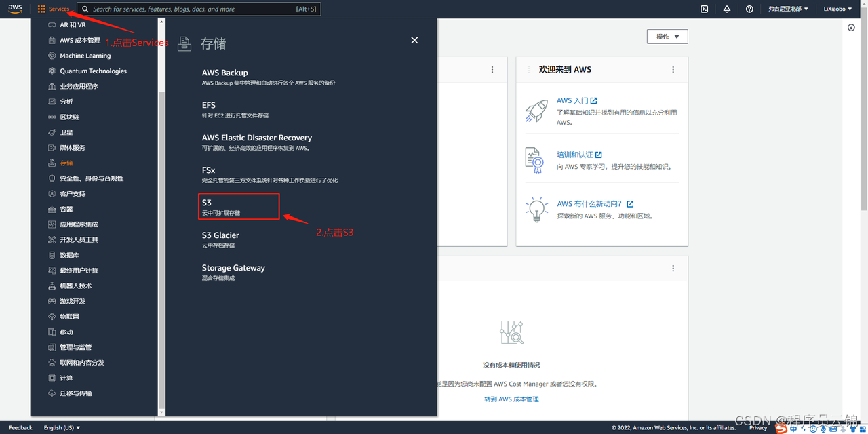This screenshot has height=434, width=868.
Task: Open the Services grid menu
Action: tap(54, 9)
